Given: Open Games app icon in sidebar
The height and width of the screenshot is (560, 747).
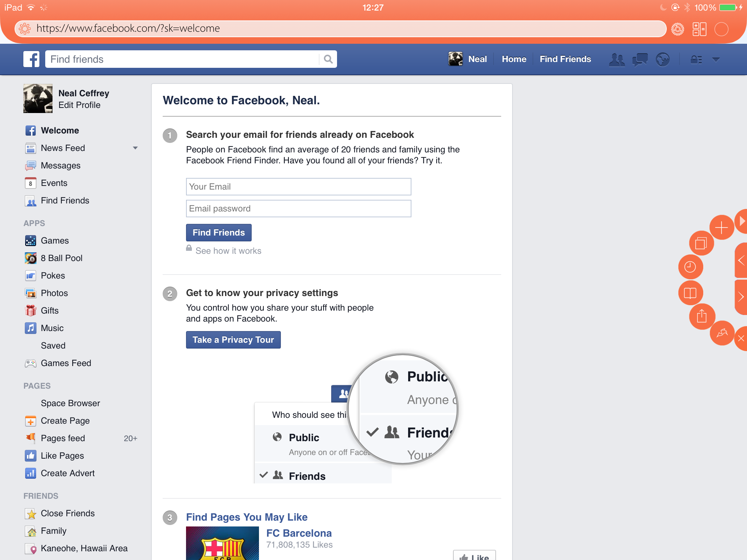Looking at the screenshot, I should pyautogui.click(x=31, y=241).
